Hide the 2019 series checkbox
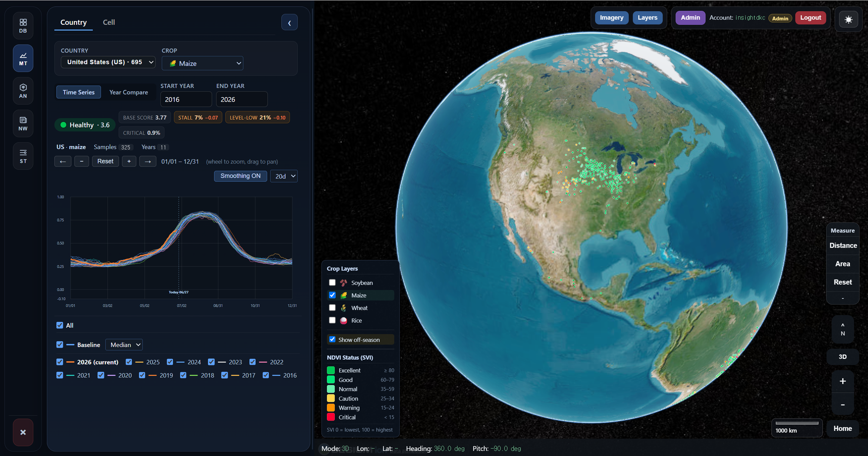 tap(142, 375)
